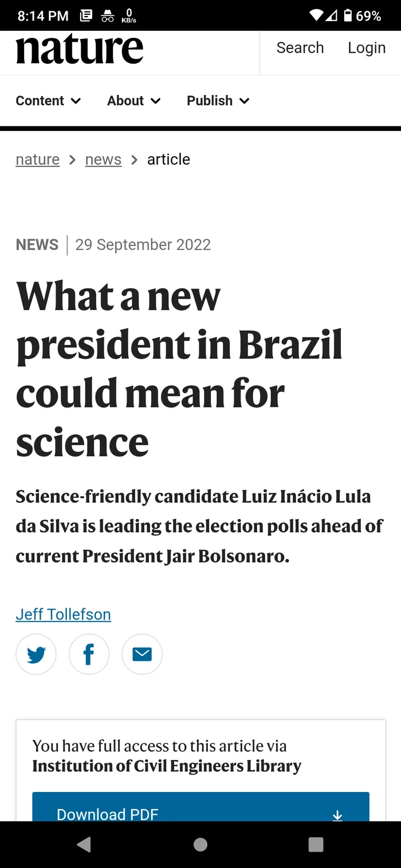Select the article headline text
This screenshot has width=401, height=868.
179,369
